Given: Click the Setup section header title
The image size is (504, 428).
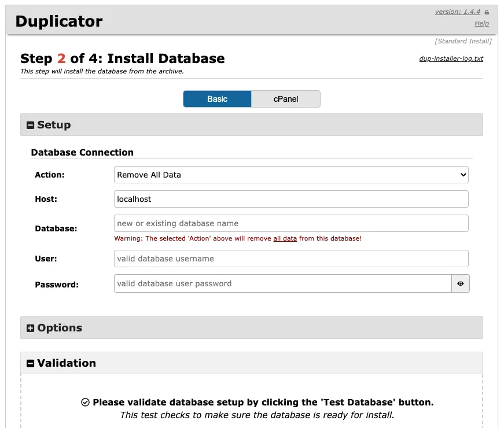Looking at the screenshot, I should (54, 125).
